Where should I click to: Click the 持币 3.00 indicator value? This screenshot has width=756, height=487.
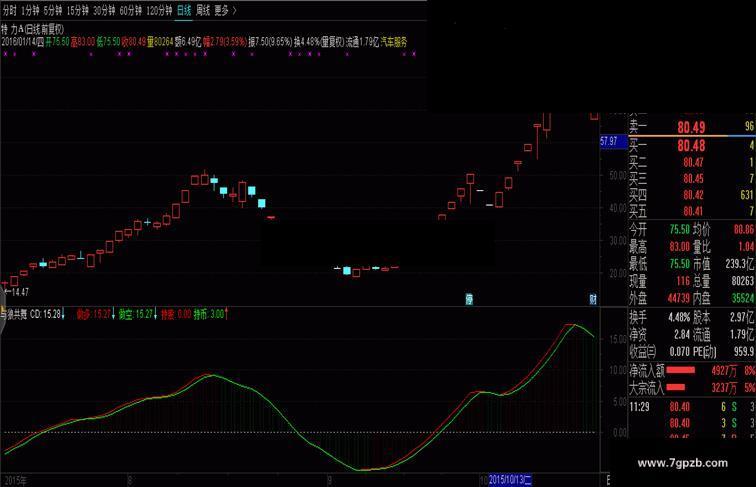[x=211, y=314]
